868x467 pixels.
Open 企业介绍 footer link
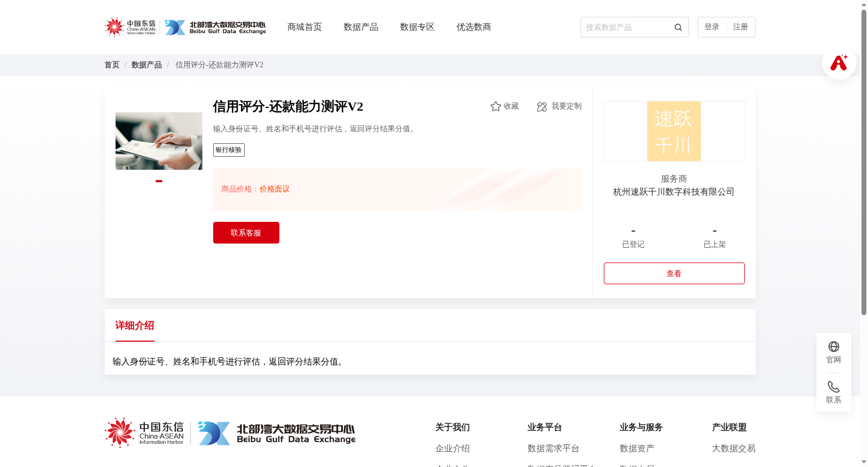(452, 449)
